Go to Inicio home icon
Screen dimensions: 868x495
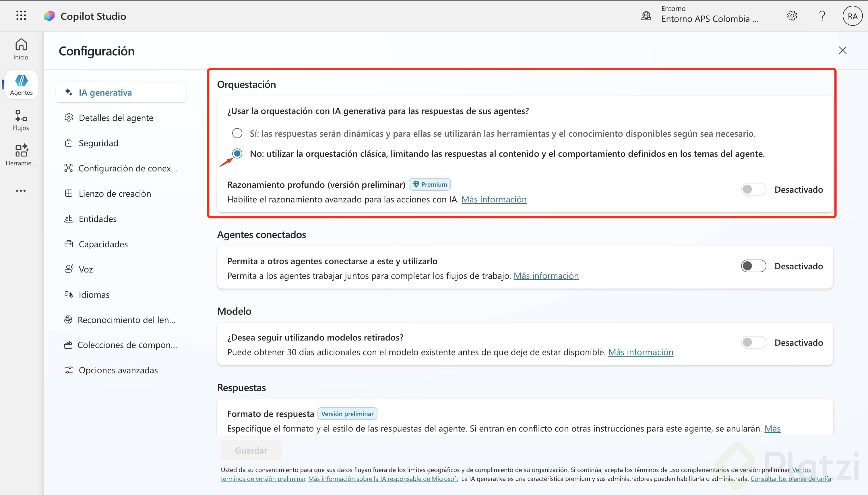coord(21,49)
